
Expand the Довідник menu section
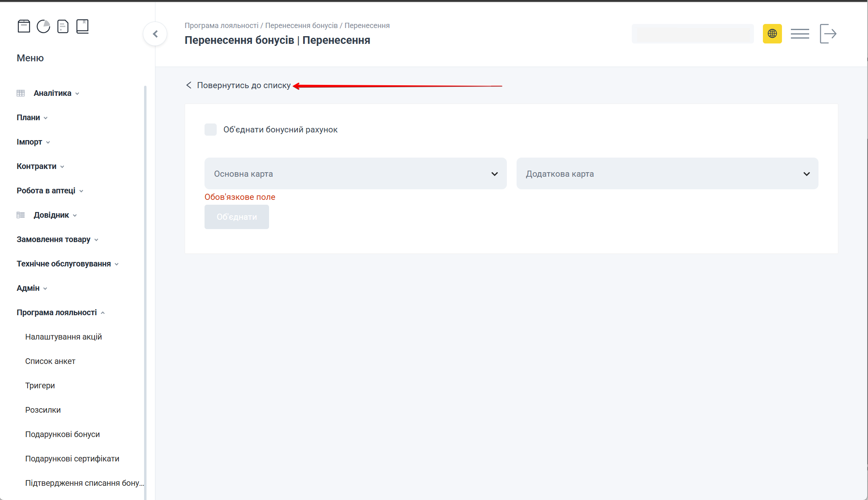click(x=51, y=215)
